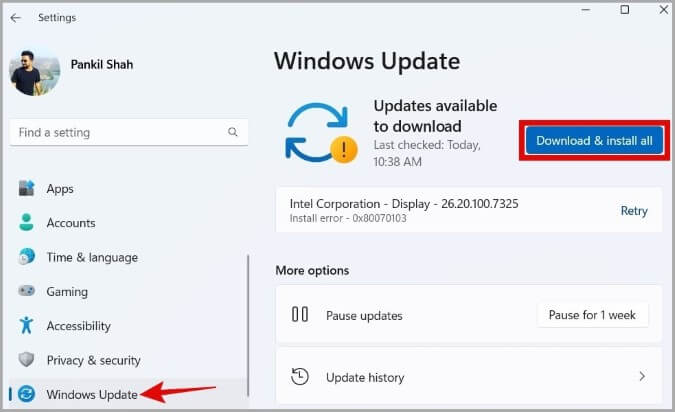This screenshot has height=412, width=675.
Task: Click Pause for 1 week button
Action: [x=592, y=315]
